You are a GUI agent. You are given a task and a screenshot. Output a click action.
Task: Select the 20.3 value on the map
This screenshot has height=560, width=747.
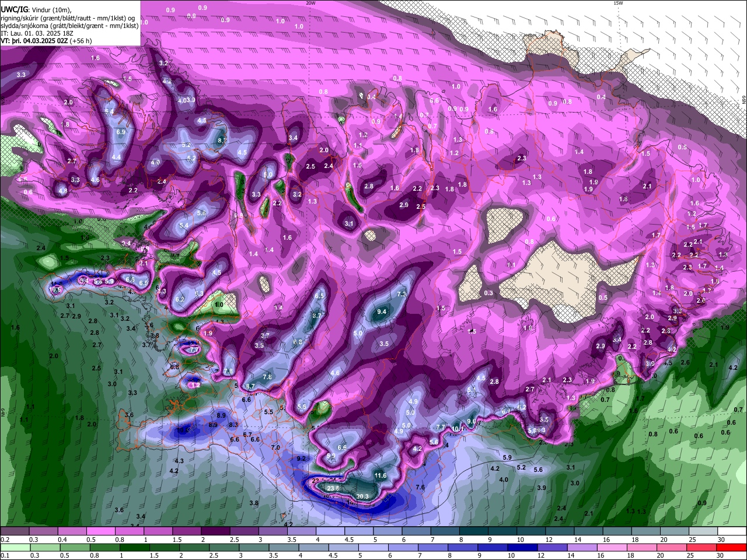362,496
